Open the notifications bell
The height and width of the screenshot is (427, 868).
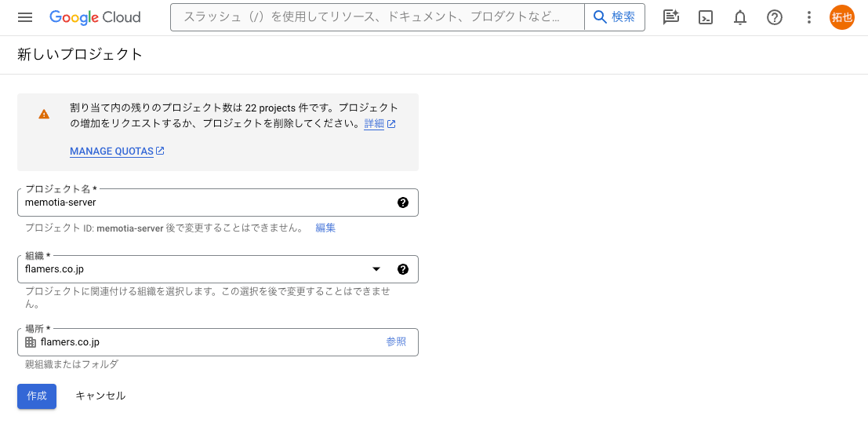[x=739, y=17]
